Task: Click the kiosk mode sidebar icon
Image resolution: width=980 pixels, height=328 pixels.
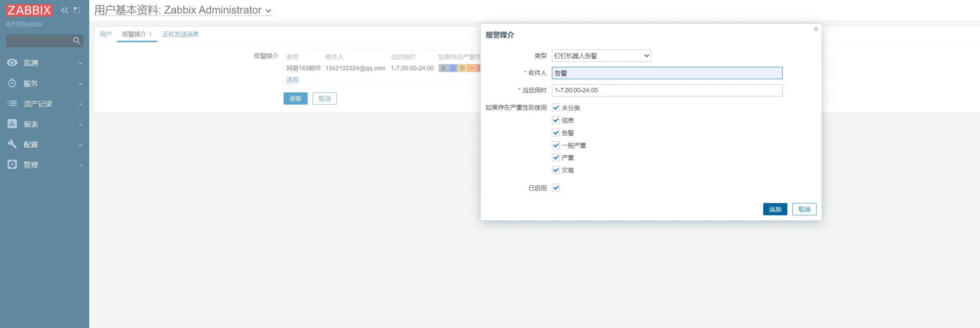Action: click(77, 10)
